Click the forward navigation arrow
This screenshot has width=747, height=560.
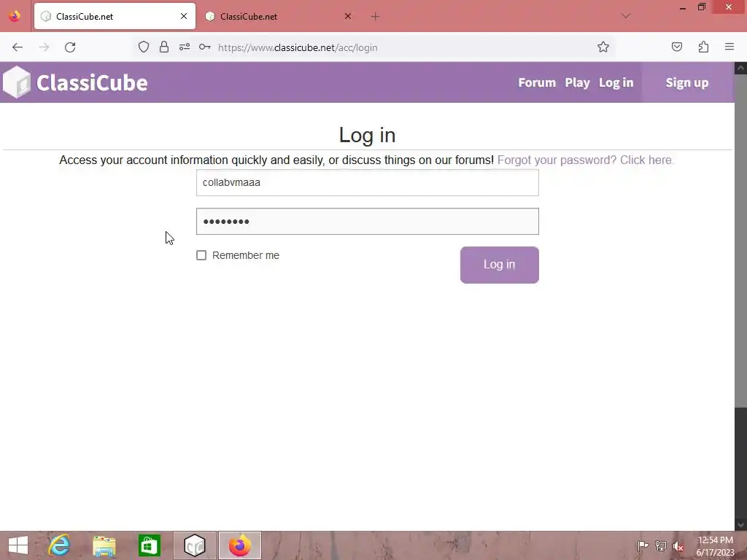tap(44, 47)
